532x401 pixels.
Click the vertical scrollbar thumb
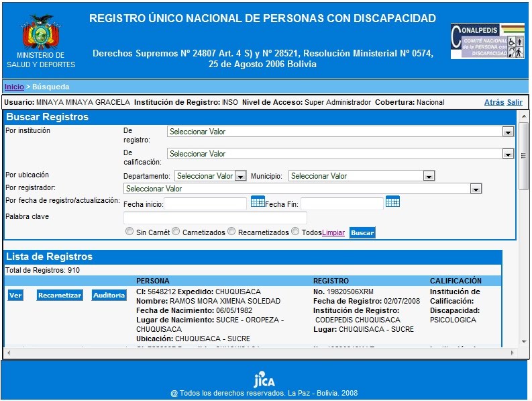click(x=524, y=156)
